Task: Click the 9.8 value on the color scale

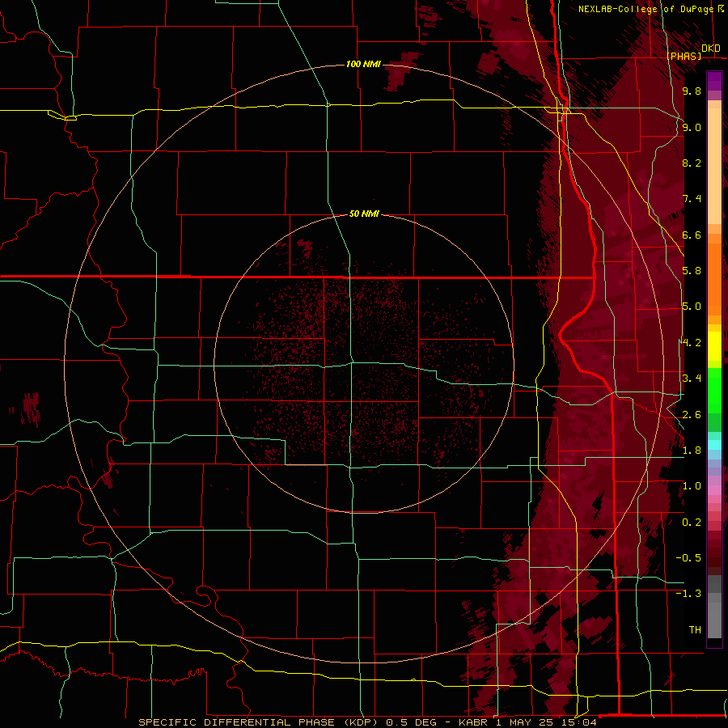Action: click(692, 91)
